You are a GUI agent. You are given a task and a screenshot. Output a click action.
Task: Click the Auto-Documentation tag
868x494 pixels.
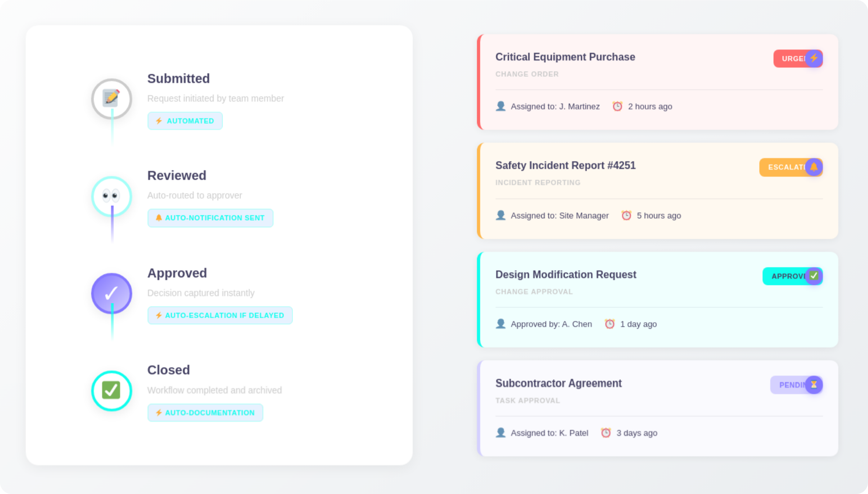coord(205,413)
